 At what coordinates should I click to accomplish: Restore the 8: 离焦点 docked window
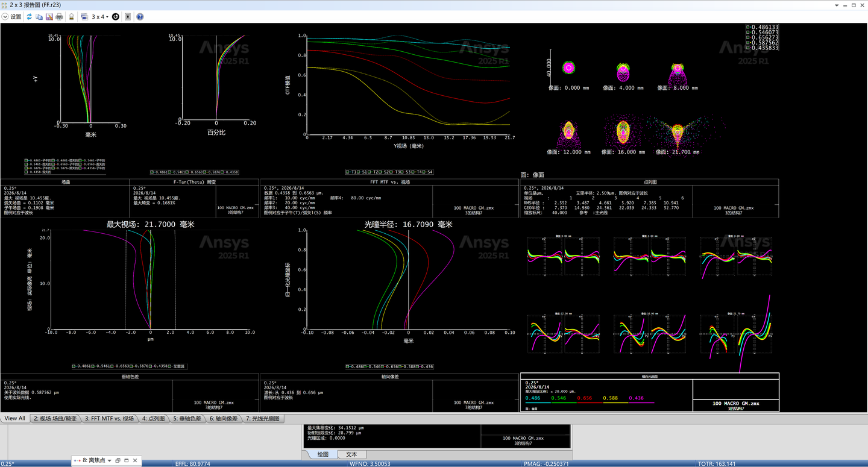118,461
